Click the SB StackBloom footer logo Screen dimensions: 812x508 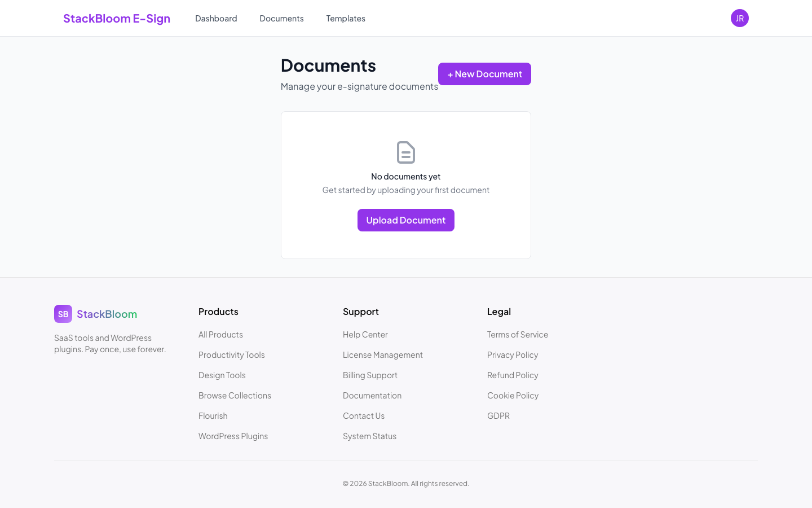[x=95, y=314]
